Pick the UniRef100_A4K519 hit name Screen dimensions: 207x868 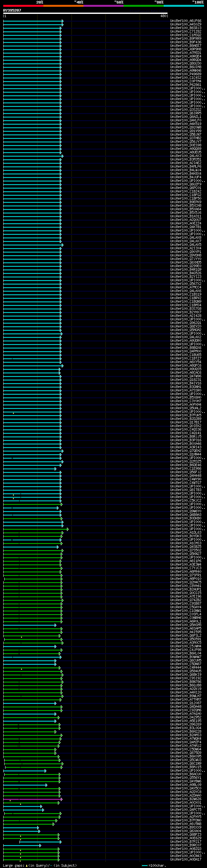tap(186, 124)
